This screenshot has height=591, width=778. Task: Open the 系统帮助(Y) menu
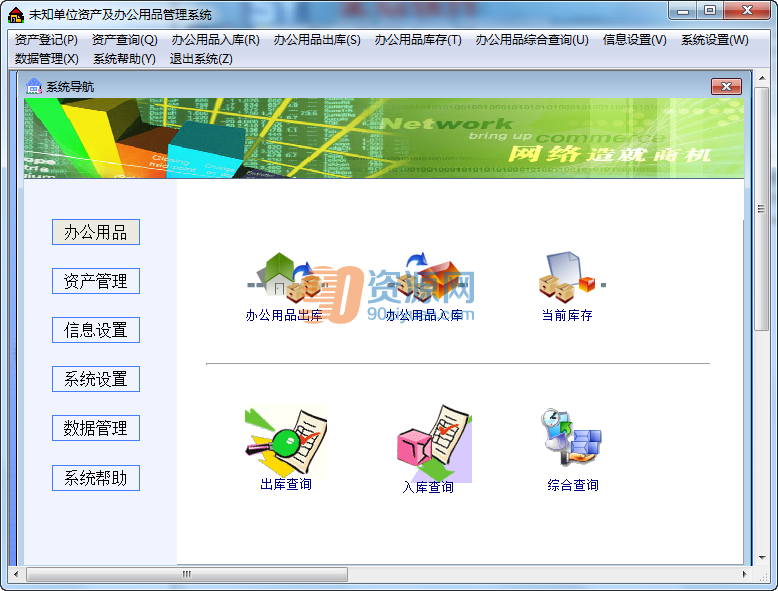pyautogui.click(x=124, y=59)
